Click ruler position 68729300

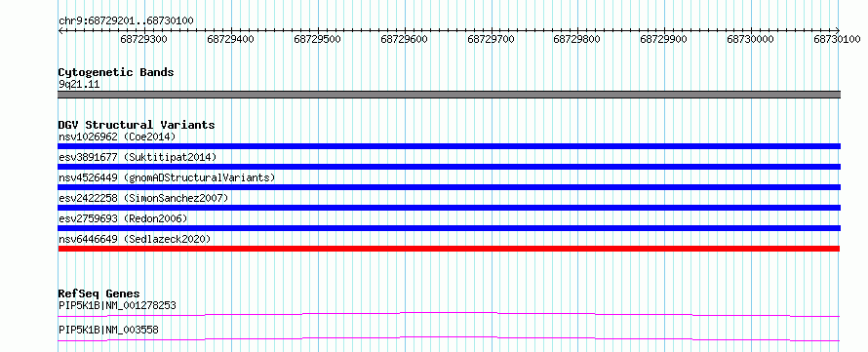[144, 39]
